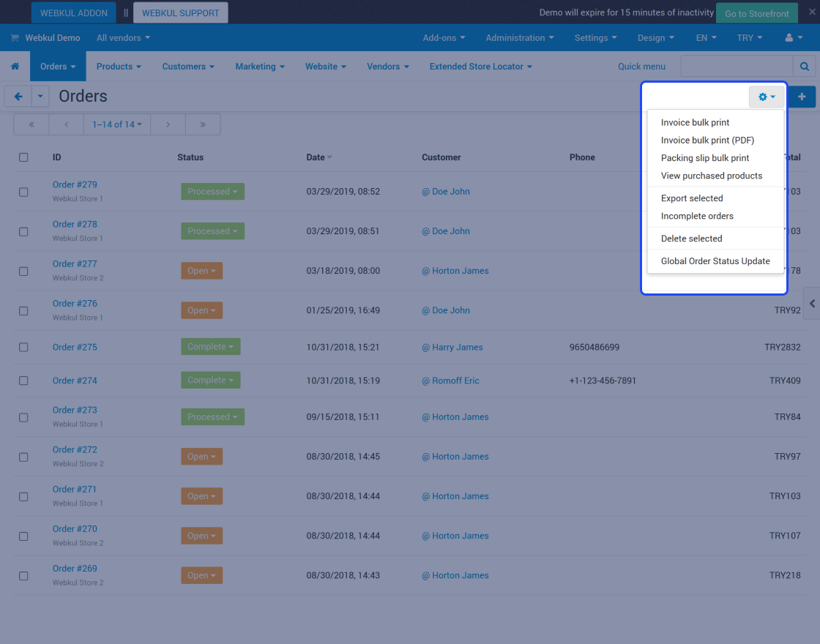Image resolution: width=820 pixels, height=644 pixels.
Task: Open the 1–14 of 14 pagination dropdown
Action: tap(117, 124)
